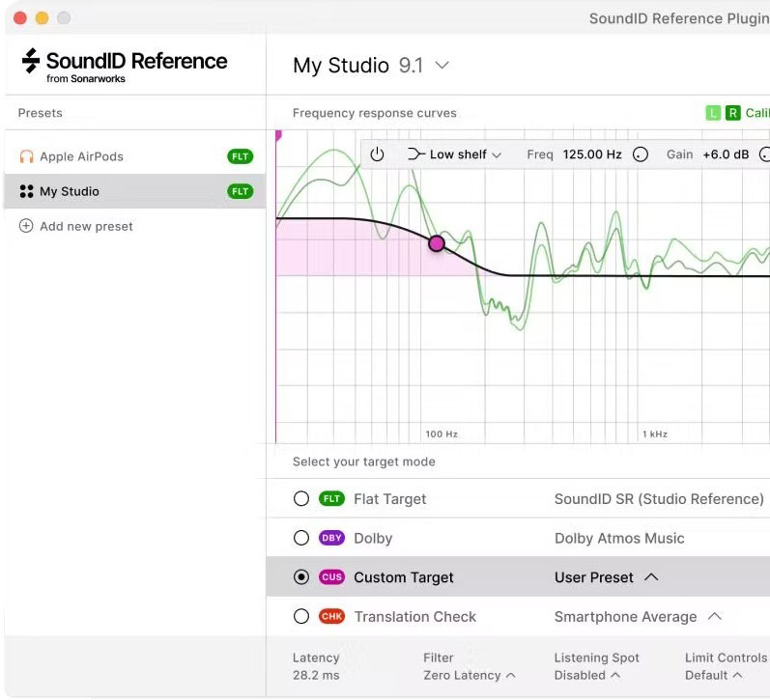The width and height of the screenshot is (770, 700).
Task: Click the Freq knob dial icon
Action: [x=641, y=154]
